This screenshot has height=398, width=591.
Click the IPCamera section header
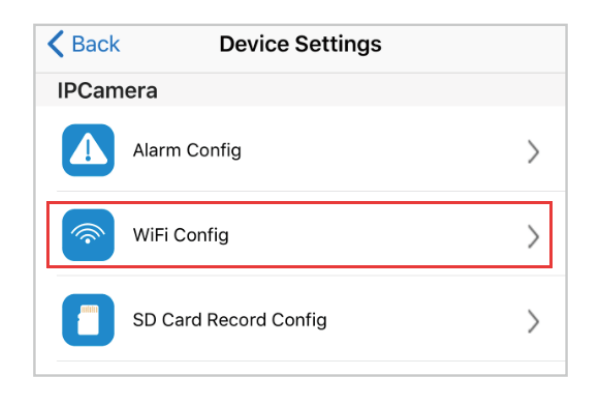pos(107,91)
